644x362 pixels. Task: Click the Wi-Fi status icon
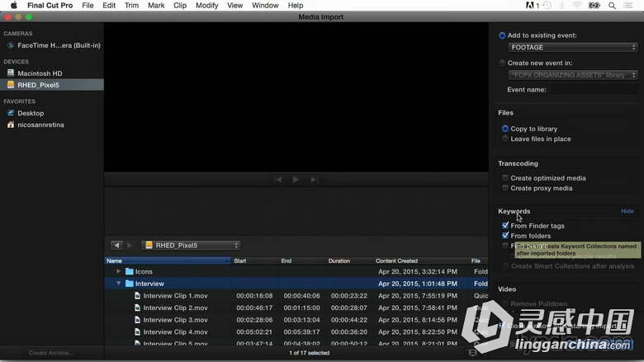point(577,5)
